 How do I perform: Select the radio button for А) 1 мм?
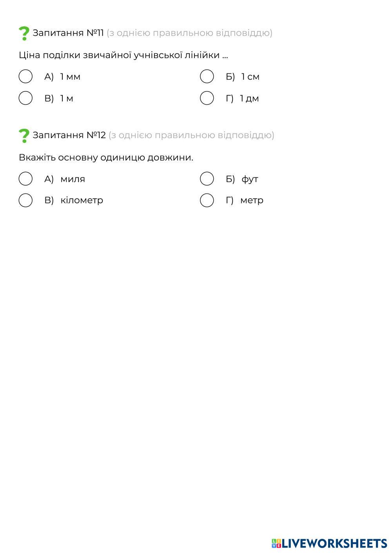[x=25, y=77]
